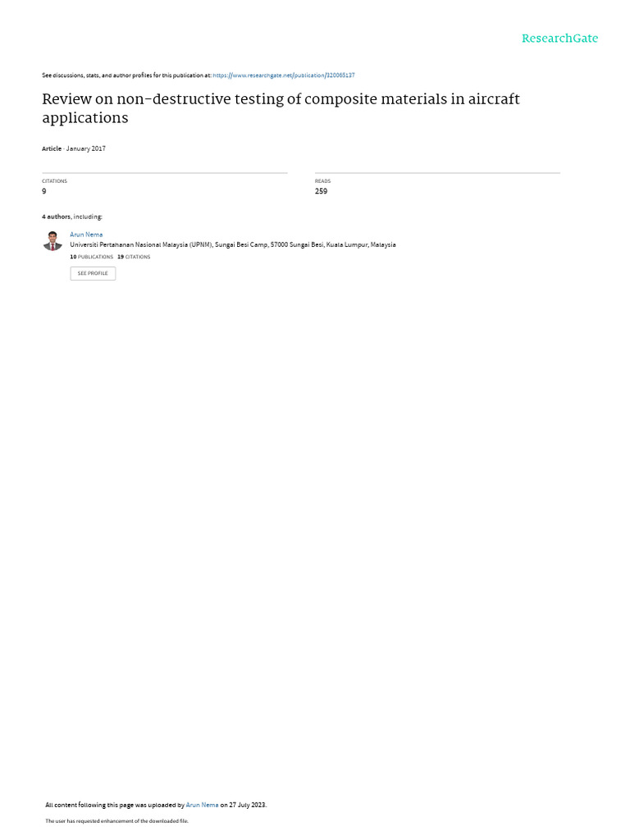
Task: Click the "user has requested enhancement" footer note
Action: [116, 820]
